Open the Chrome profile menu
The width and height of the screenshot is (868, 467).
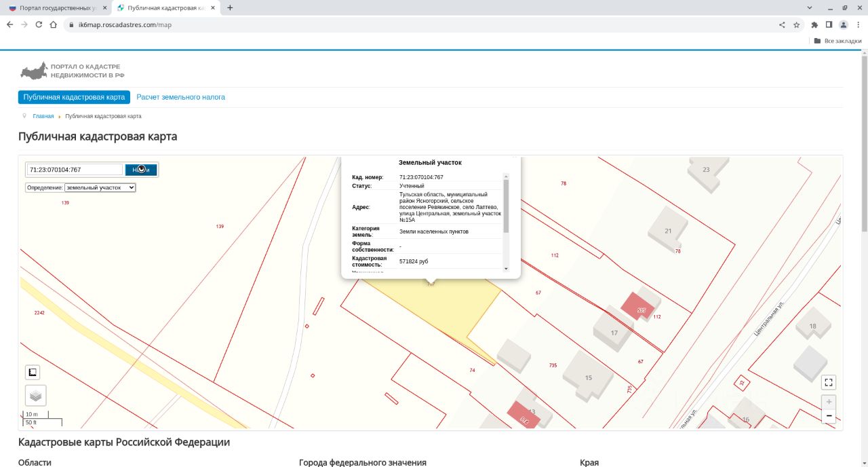pyautogui.click(x=844, y=24)
